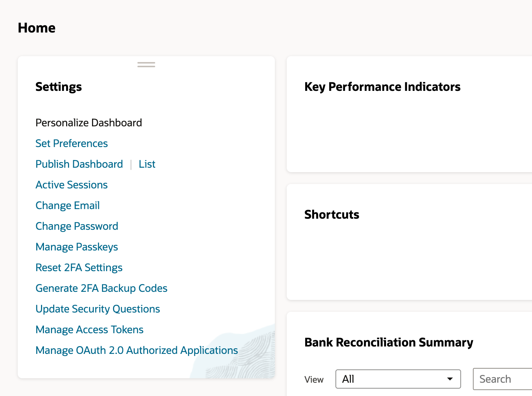Click the Bank Reconciliation Summary heading
Image resolution: width=532 pixels, height=396 pixels.
pos(389,342)
